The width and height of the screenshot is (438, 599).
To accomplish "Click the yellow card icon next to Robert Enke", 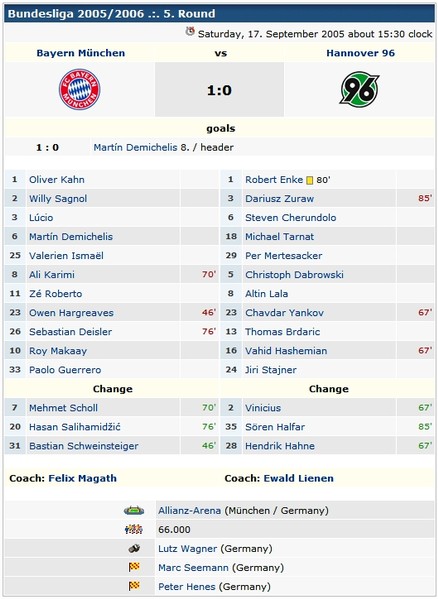I will point(310,180).
